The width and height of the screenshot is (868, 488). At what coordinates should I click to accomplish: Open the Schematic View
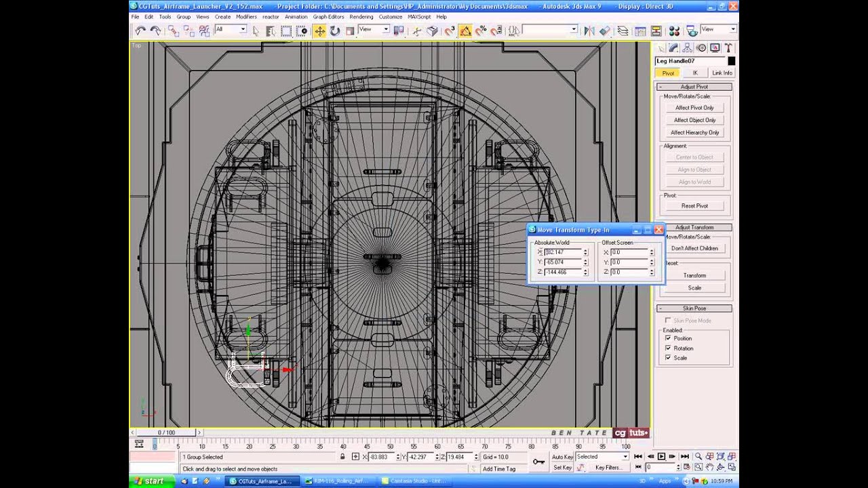pos(656,30)
